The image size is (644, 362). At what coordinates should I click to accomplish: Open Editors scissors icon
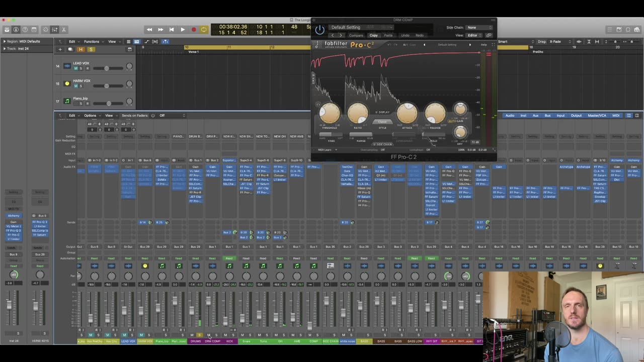64,30
